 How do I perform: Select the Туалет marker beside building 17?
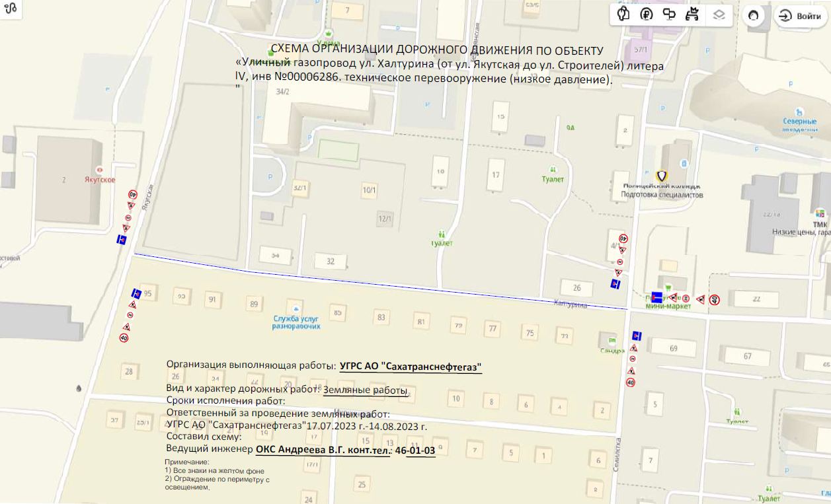click(553, 170)
